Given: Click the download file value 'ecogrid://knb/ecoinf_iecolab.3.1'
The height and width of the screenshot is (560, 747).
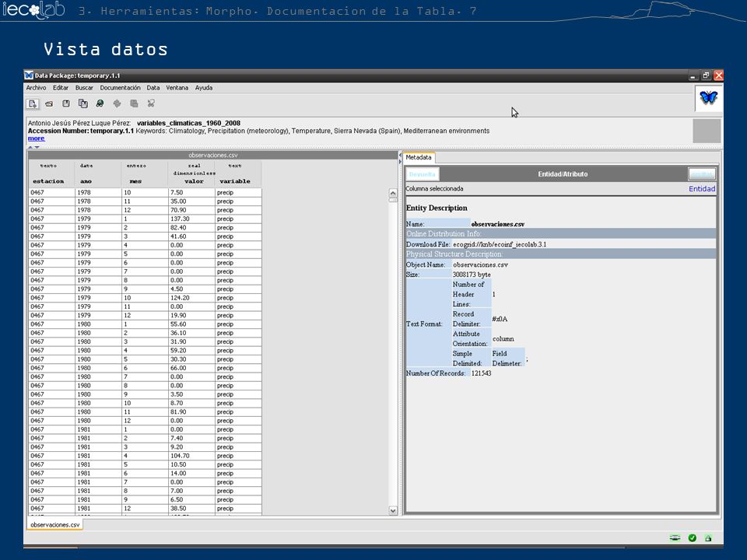Looking at the screenshot, I should pyautogui.click(x=500, y=244).
